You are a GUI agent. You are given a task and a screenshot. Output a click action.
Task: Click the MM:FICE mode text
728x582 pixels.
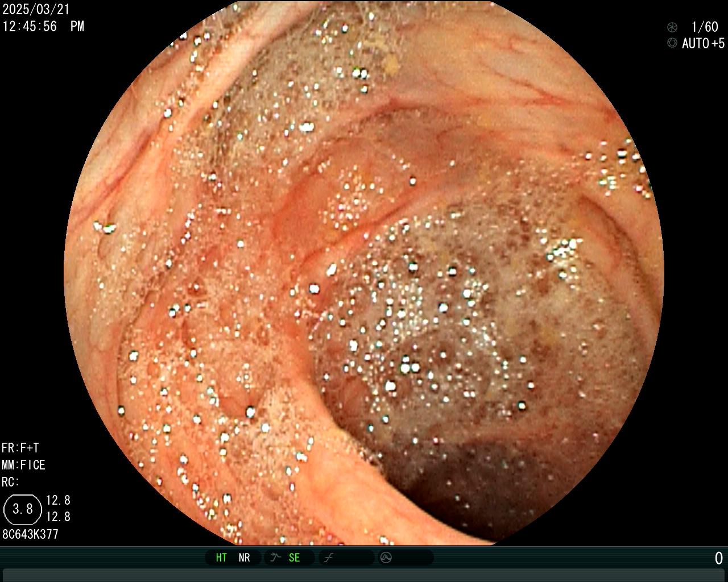[x=23, y=465]
